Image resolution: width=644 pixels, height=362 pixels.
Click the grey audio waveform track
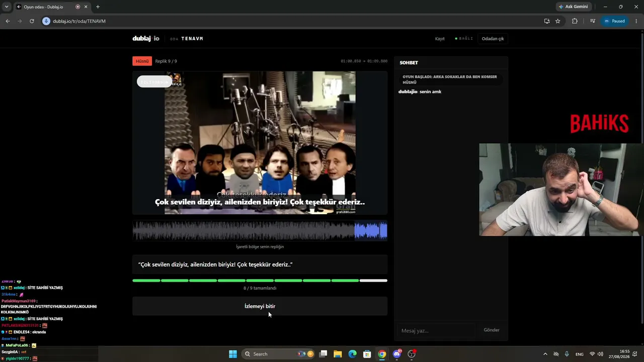click(244, 231)
